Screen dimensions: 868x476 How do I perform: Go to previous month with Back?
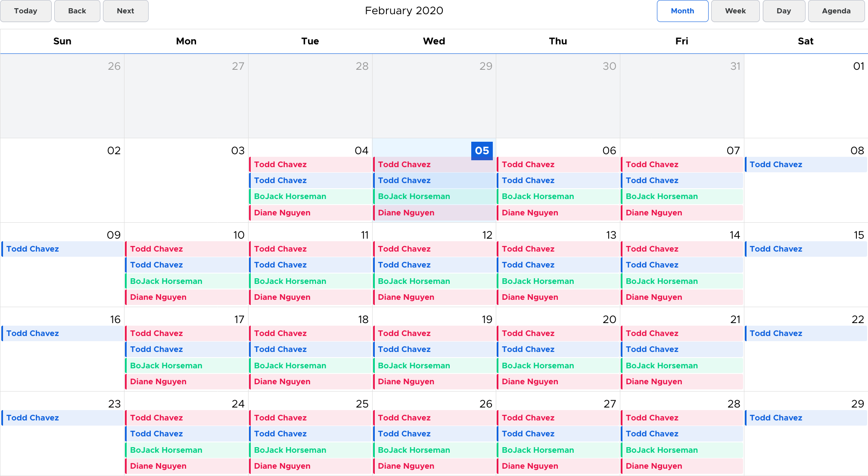77,11
